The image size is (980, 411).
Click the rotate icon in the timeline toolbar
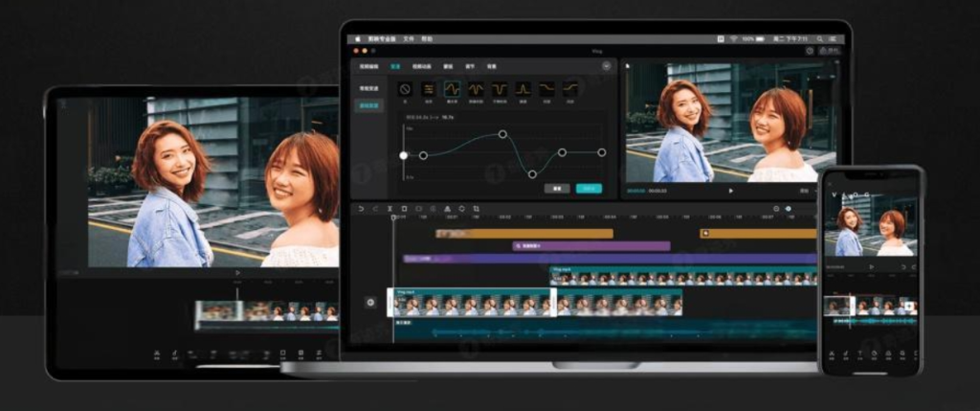461,209
